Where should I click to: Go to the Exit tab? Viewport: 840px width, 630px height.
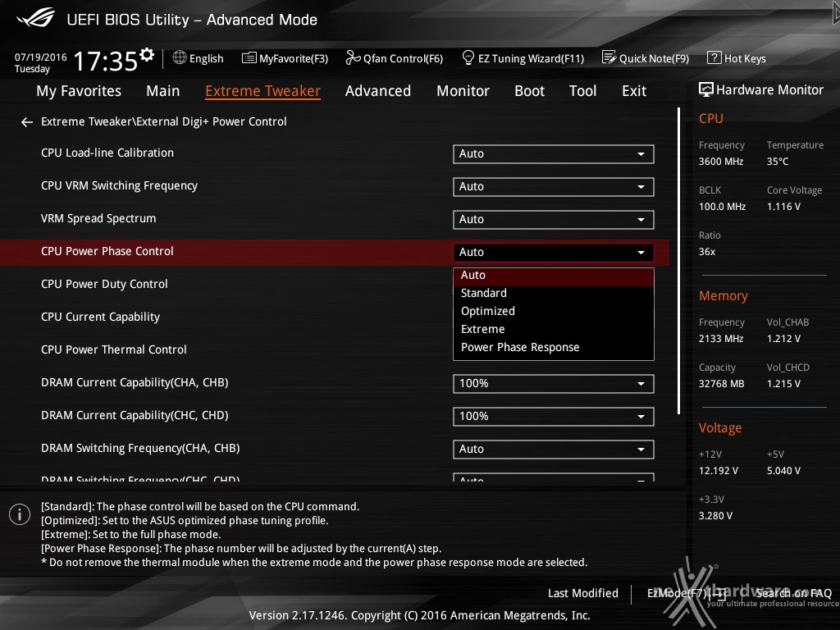point(634,91)
